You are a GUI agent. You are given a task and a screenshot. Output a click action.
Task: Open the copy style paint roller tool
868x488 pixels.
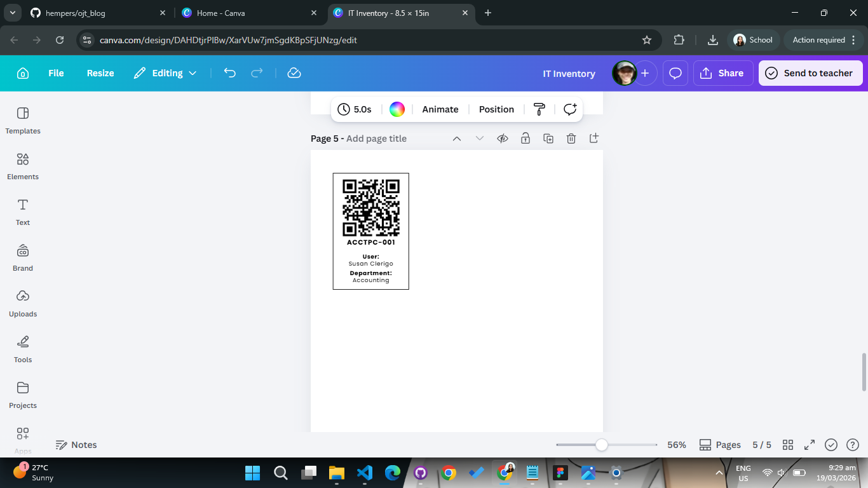click(x=539, y=109)
